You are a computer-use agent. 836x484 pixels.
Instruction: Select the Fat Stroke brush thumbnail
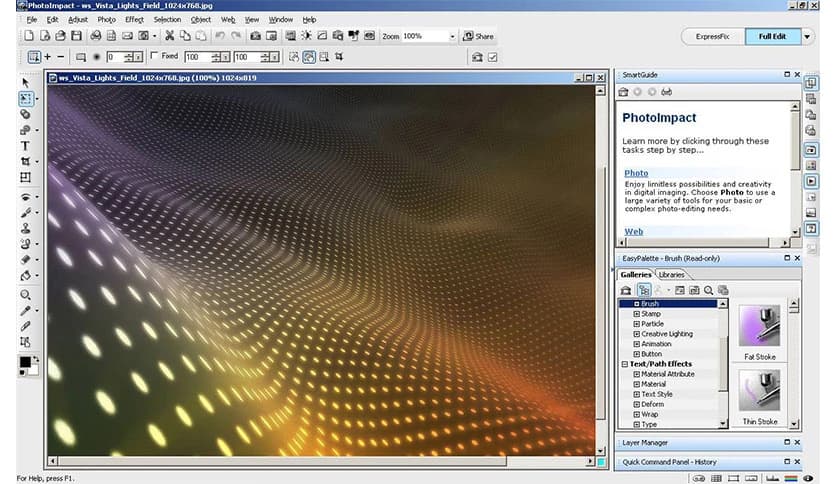759,326
